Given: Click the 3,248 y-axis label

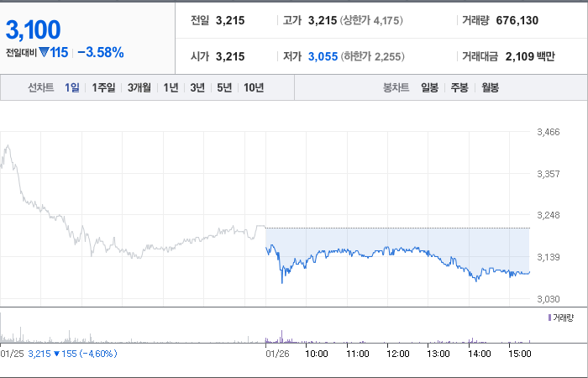Looking at the screenshot, I should click(549, 215).
